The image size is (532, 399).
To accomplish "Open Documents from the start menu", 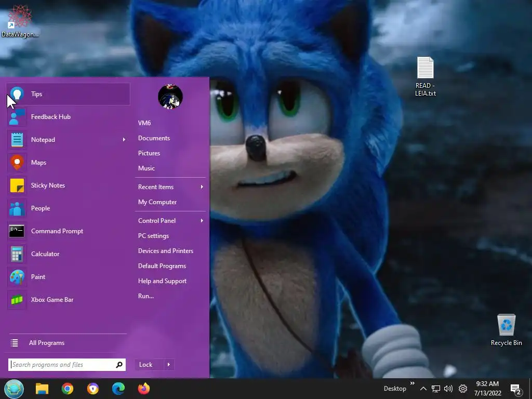I will (154, 138).
